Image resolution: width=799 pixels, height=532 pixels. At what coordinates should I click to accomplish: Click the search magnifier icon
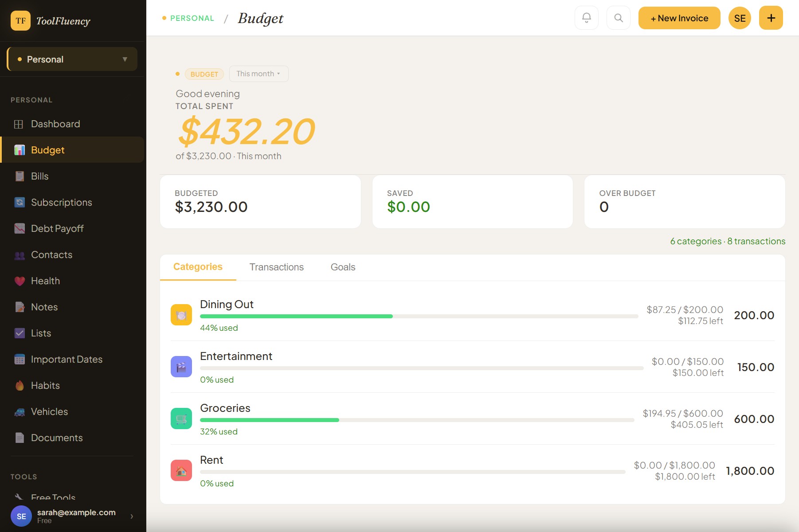coord(619,18)
